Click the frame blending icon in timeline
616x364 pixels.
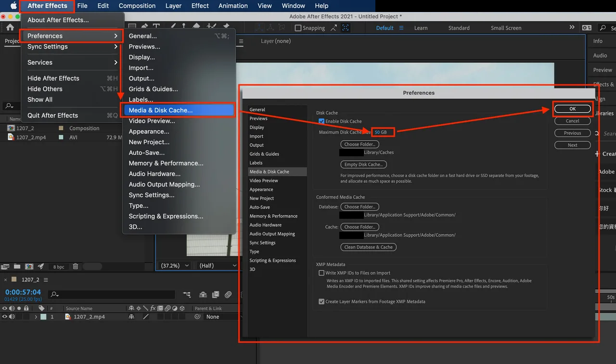[x=215, y=294]
